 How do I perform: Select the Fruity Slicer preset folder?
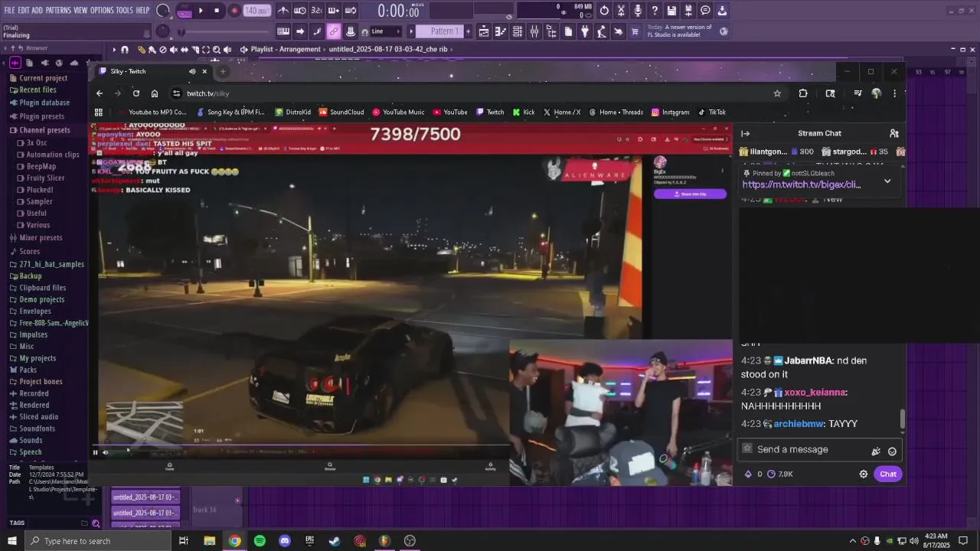[x=45, y=178]
